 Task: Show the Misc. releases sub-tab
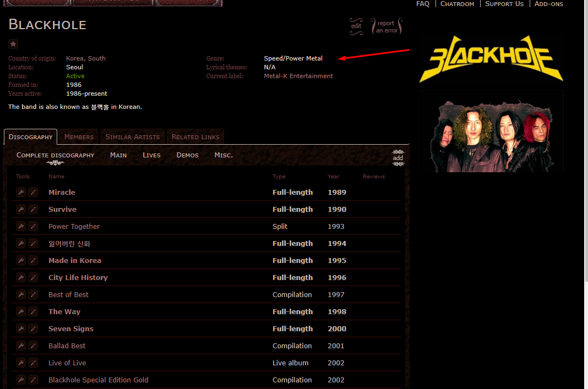click(x=224, y=155)
